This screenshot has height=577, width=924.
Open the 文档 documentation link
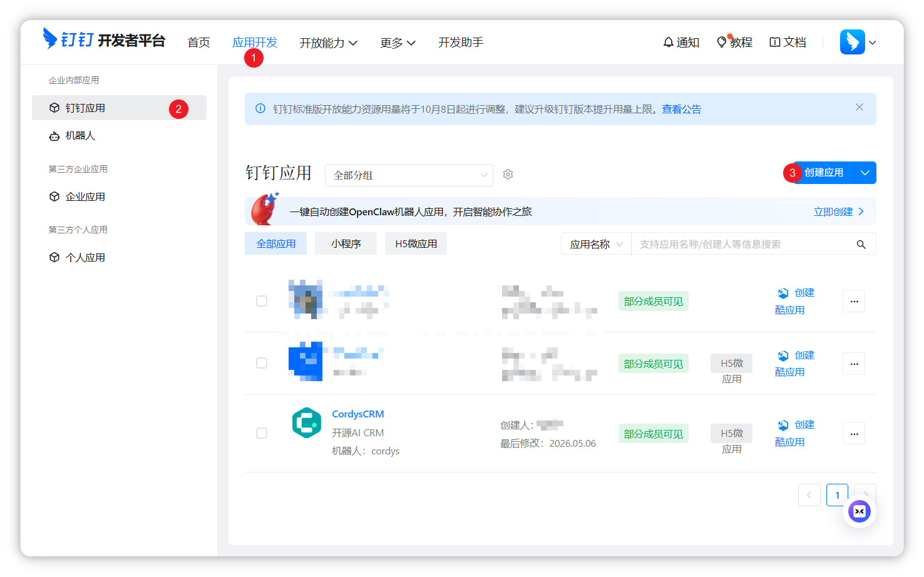788,42
